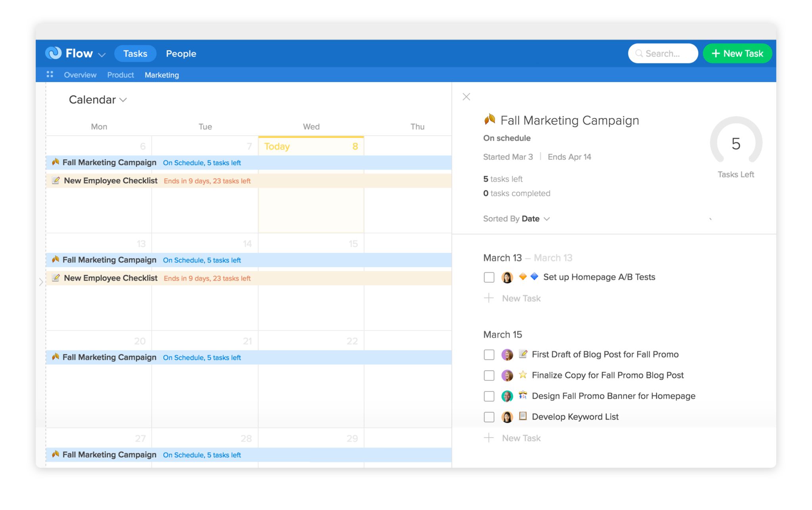Click memo icon on week 6 checklist bar
The image size is (812, 510).
[56, 180]
